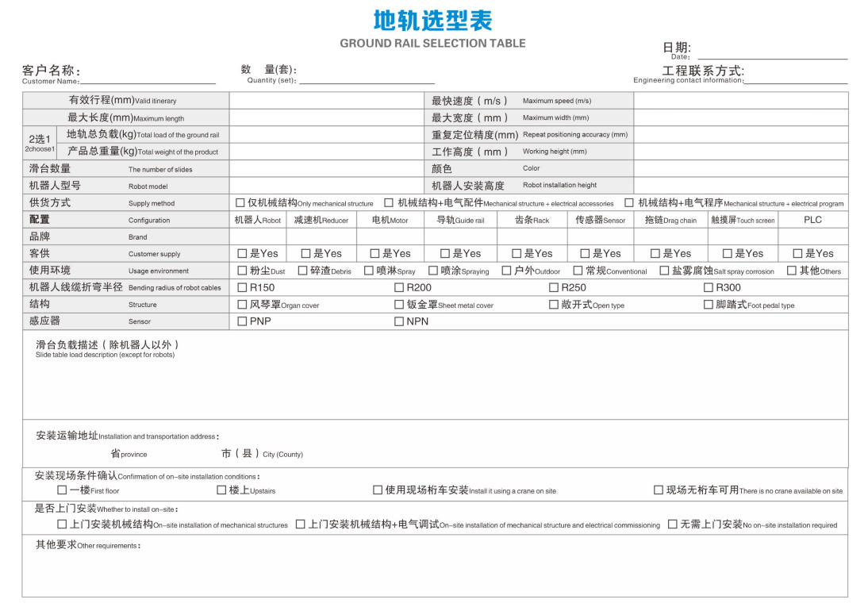Select the R300 bending radius option
The image size is (868, 607).
coord(709,288)
